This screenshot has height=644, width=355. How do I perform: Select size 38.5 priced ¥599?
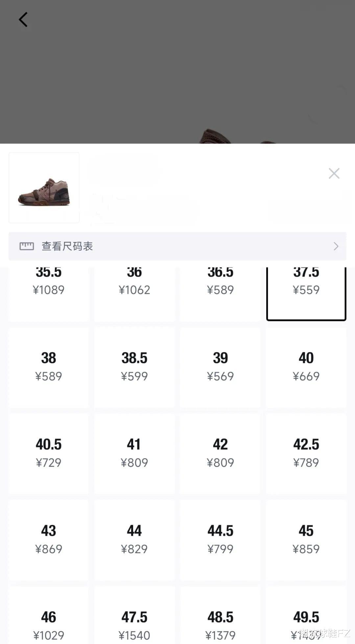[134, 368]
